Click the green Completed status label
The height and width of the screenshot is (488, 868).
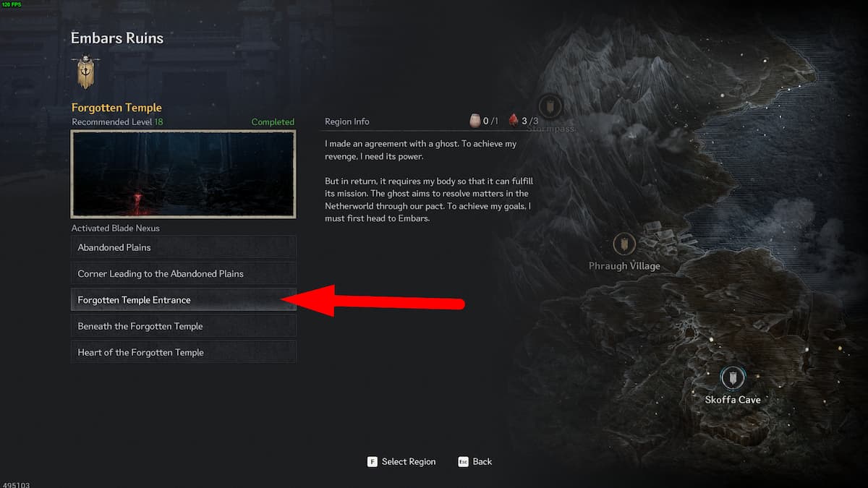tap(273, 122)
